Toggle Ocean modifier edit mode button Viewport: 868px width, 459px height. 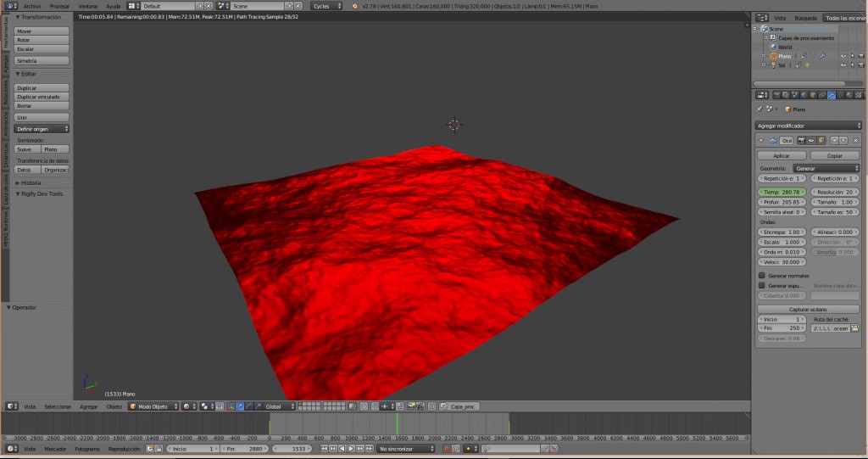(821, 140)
